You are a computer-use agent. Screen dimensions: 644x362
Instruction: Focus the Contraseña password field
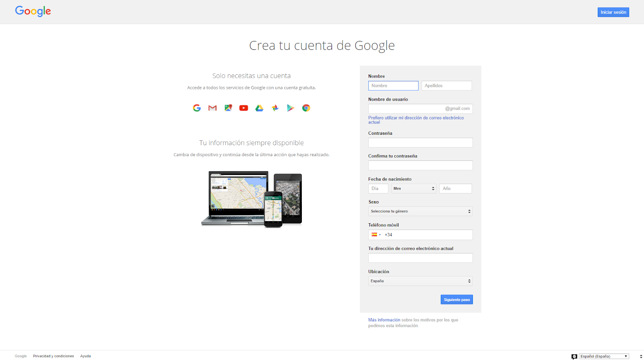pyautogui.click(x=420, y=143)
